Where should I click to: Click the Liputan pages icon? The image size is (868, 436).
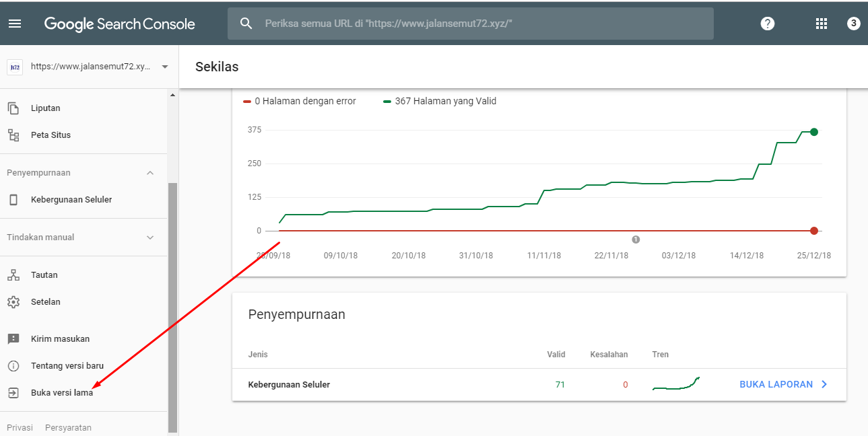point(13,108)
